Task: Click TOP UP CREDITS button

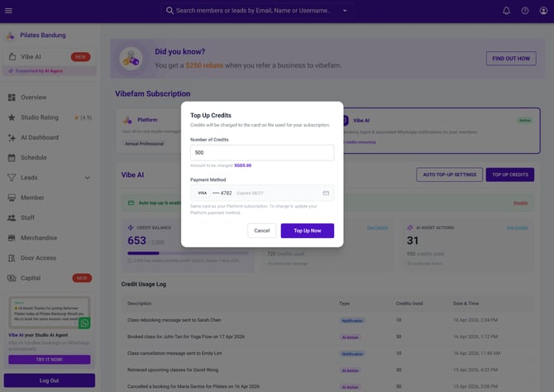Action: coord(510,174)
